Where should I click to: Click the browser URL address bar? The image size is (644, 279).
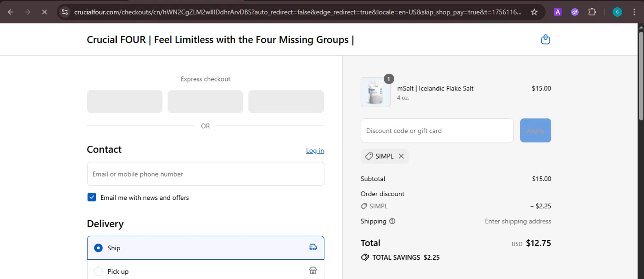(x=298, y=12)
